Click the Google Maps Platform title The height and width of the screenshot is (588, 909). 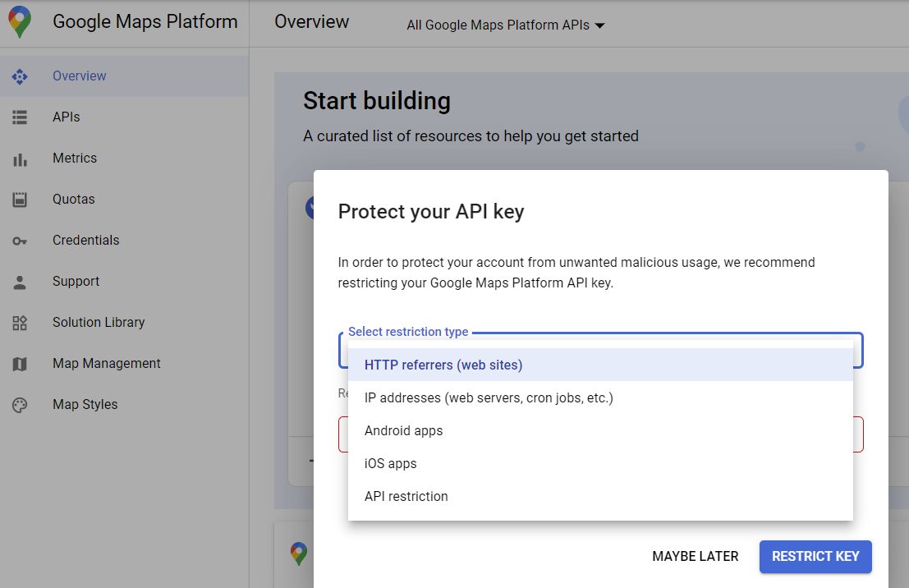point(145,22)
